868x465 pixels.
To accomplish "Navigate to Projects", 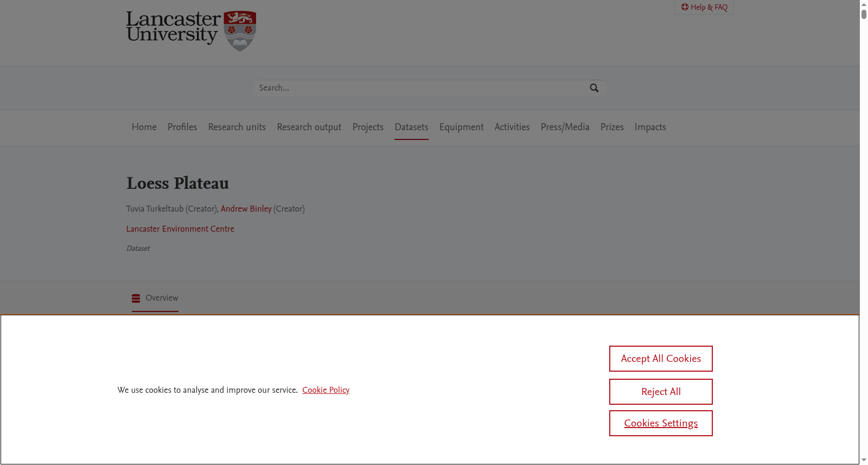I will point(368,127).
